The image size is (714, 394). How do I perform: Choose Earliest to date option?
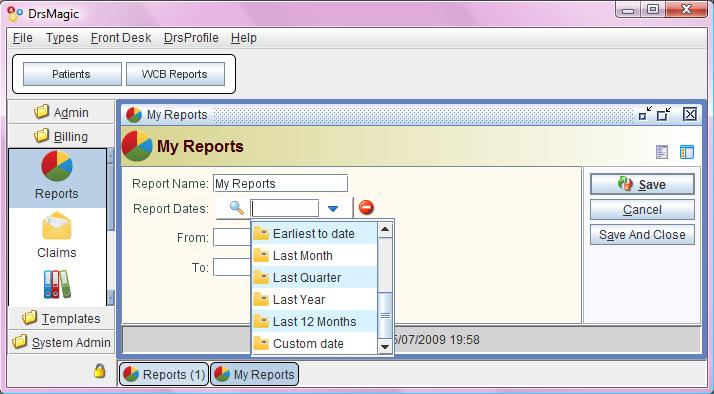click(x=314, y=234)
